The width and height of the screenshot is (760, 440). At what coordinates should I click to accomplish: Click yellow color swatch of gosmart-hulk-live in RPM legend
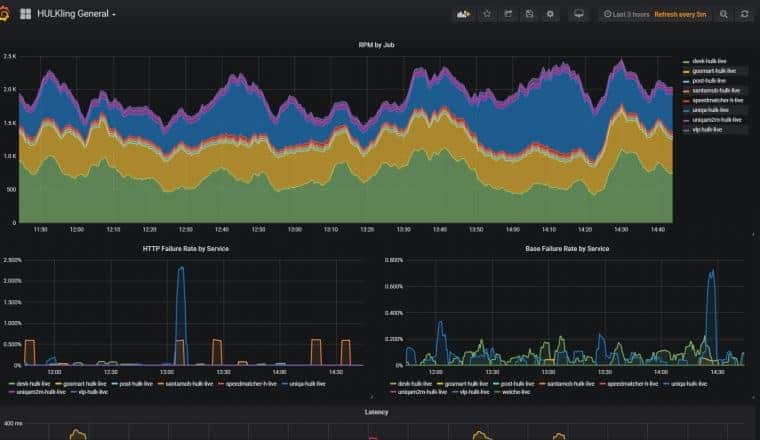tap(686, 72)
